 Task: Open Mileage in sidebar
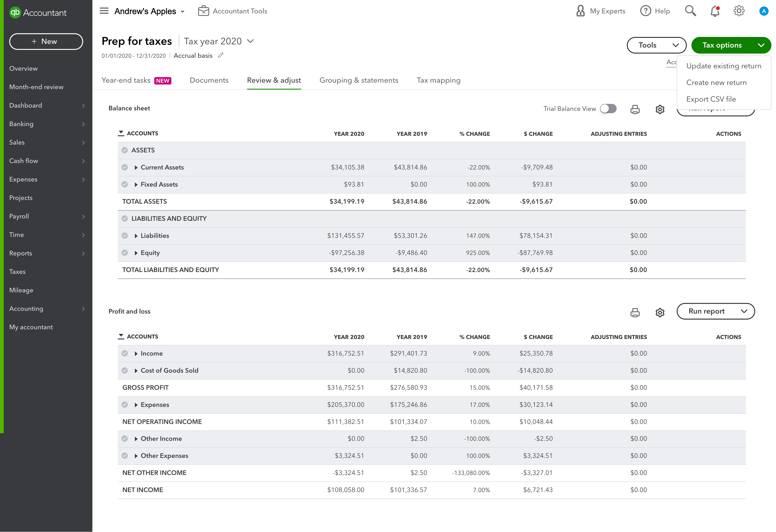21,290
